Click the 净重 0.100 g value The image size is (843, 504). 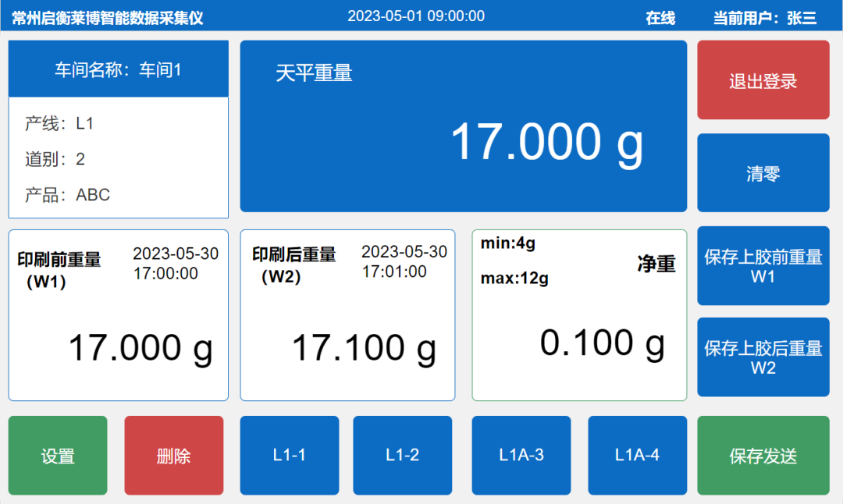602,344
